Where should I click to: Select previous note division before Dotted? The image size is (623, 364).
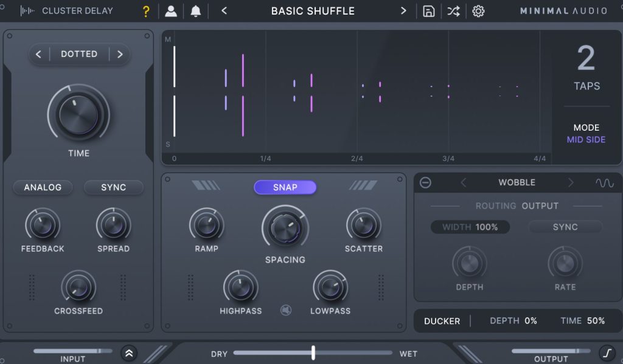click(39, 54)
